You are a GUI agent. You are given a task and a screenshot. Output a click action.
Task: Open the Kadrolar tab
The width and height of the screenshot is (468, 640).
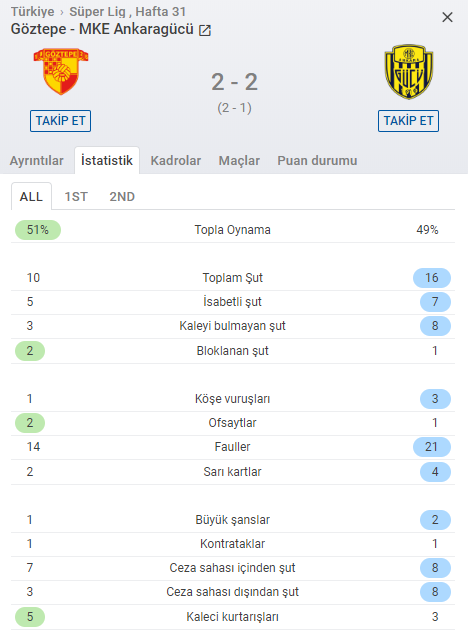[x=176, y=161]
